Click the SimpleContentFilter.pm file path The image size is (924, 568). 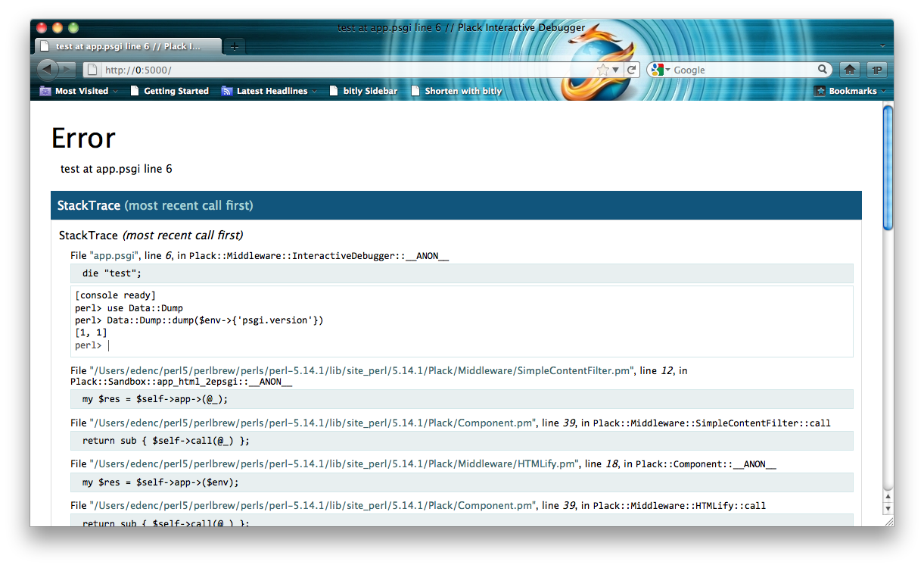pos(362,370)
